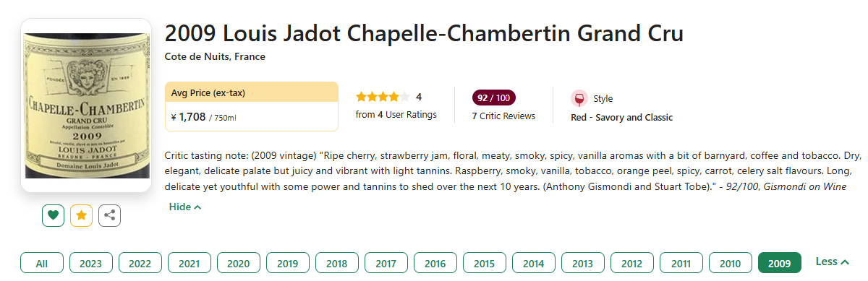Viewport: 868px width, 281px height.
Task: Select the All vintages tab
Action: point(42,263)
